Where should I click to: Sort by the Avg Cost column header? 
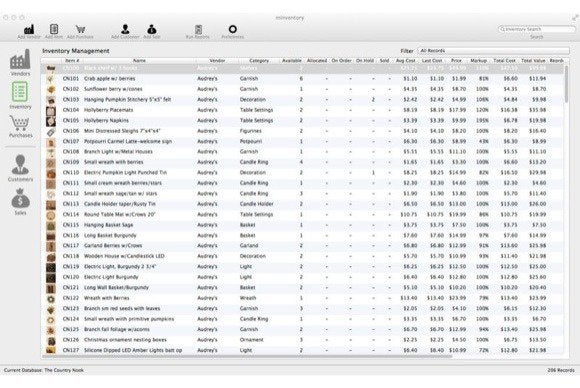click(x=405, y=61)
